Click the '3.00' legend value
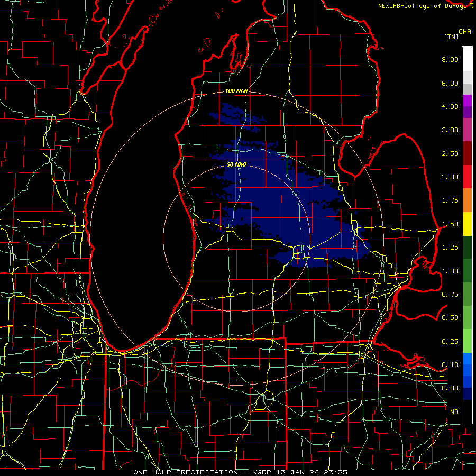 tap(450, 130)
